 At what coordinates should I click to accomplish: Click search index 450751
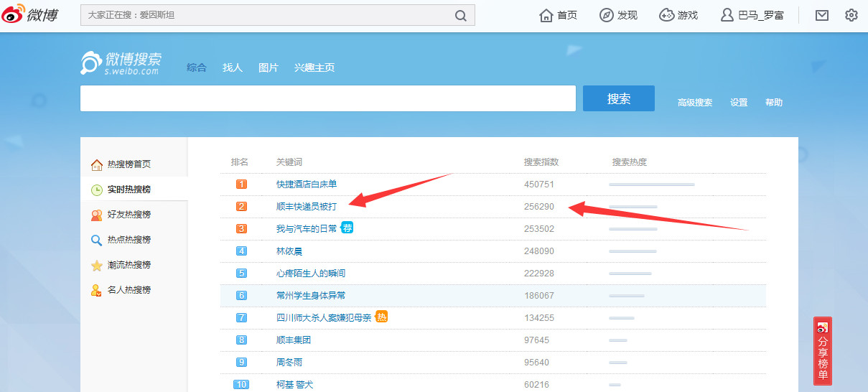pos(539,185)
